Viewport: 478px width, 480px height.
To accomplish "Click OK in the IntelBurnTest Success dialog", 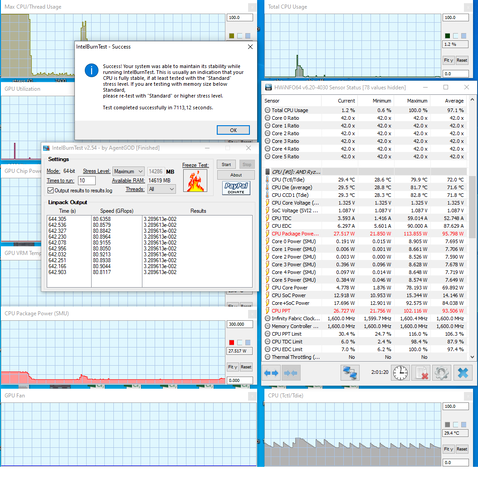I will click(x=233, y=130).
